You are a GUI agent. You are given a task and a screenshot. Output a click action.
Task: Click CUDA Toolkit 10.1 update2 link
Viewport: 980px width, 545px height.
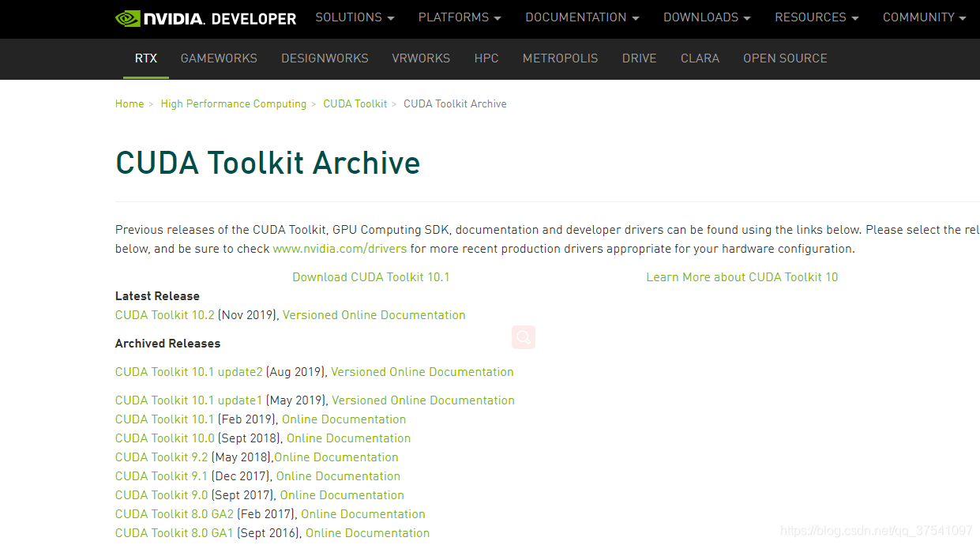[x=189, y=372]
